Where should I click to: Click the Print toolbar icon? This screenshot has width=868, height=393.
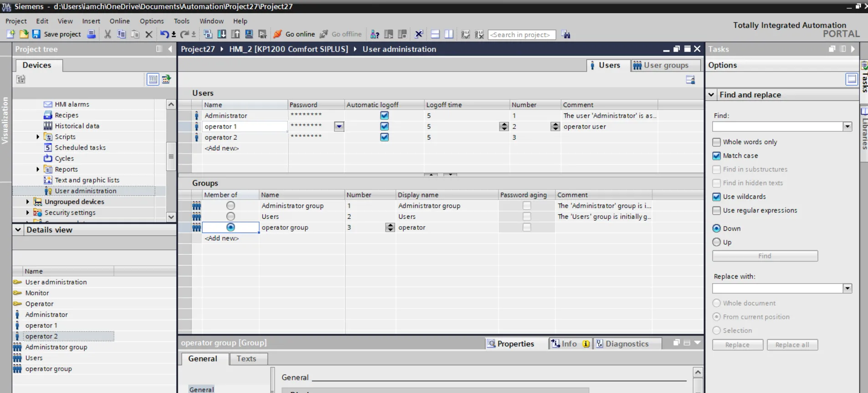(92, 34)
